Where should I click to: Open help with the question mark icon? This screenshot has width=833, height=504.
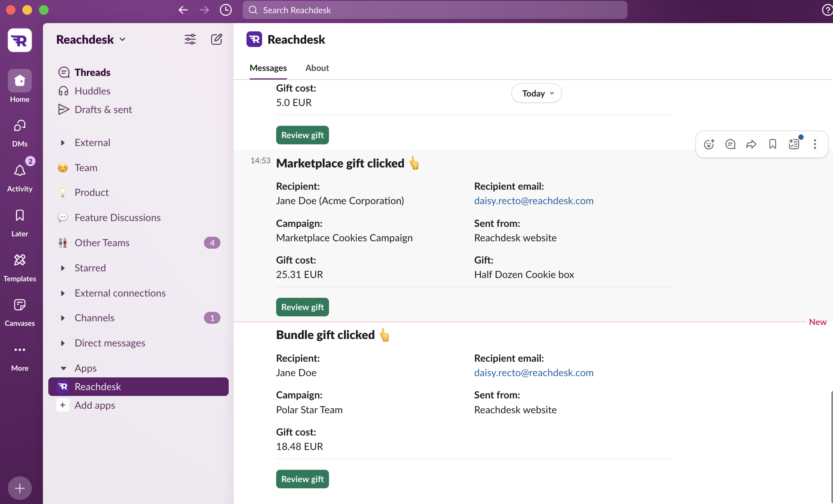tap(827, 10)
